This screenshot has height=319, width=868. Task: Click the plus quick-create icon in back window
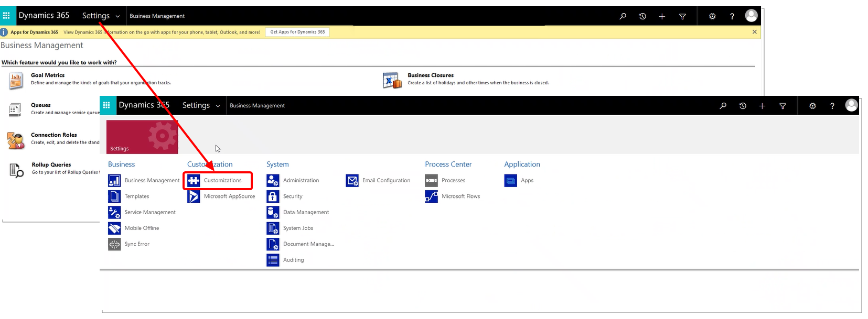pyautogui.click(x=662, y=16)
